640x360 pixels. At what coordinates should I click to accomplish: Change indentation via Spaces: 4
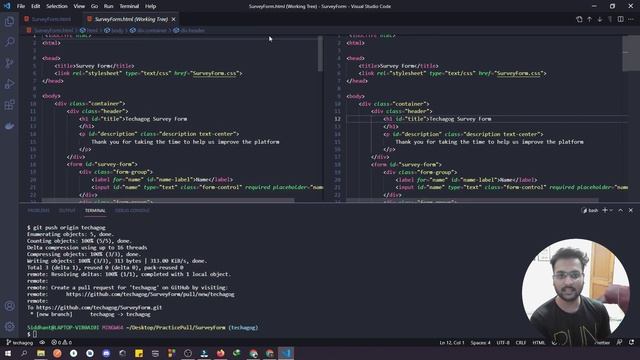click(x=480, y=342)
